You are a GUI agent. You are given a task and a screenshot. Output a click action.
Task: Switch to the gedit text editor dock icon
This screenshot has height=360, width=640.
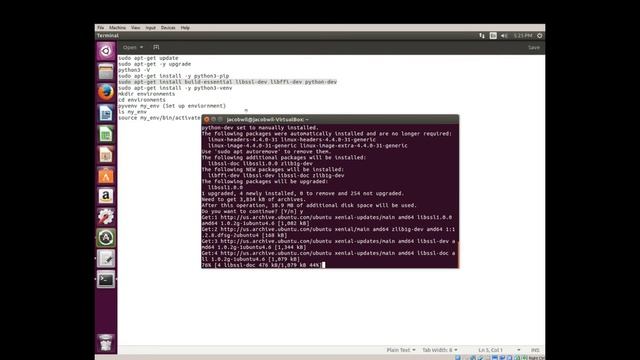pyautogui.click(x=106, y=258)
